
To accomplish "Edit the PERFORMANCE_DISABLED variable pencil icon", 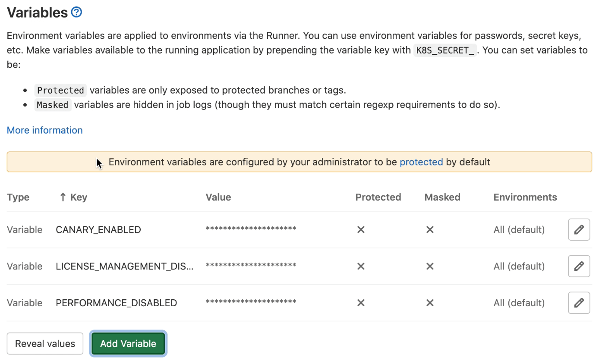I will tap(579, 302).
